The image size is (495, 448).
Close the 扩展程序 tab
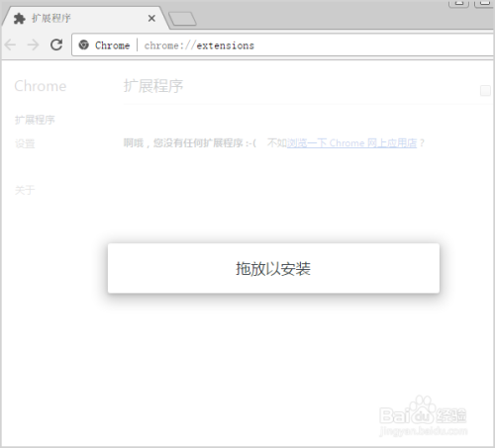[151, 18]
